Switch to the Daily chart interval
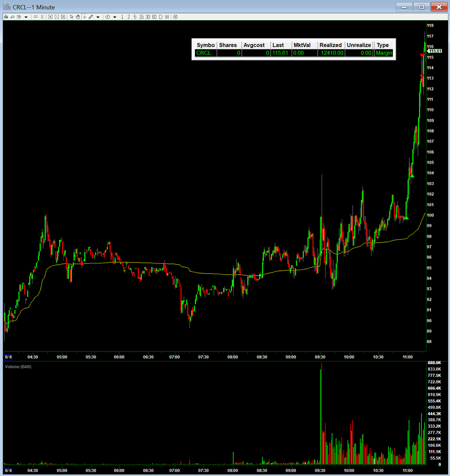 click(x=161, y=17)
